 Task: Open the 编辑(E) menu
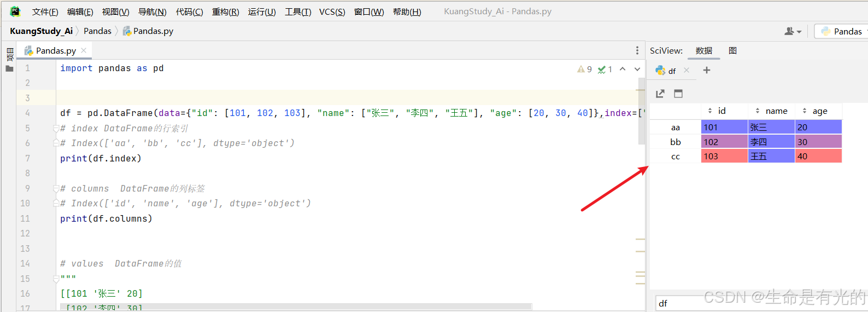[x=80, y=11]
